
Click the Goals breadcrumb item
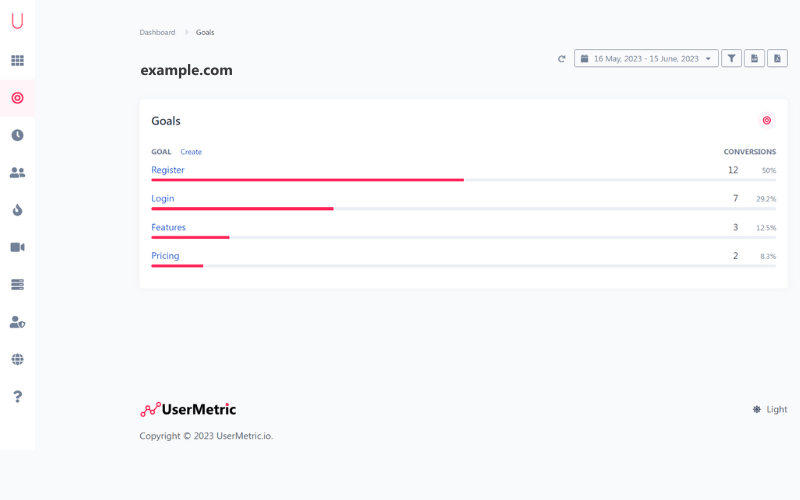point(205,32)
